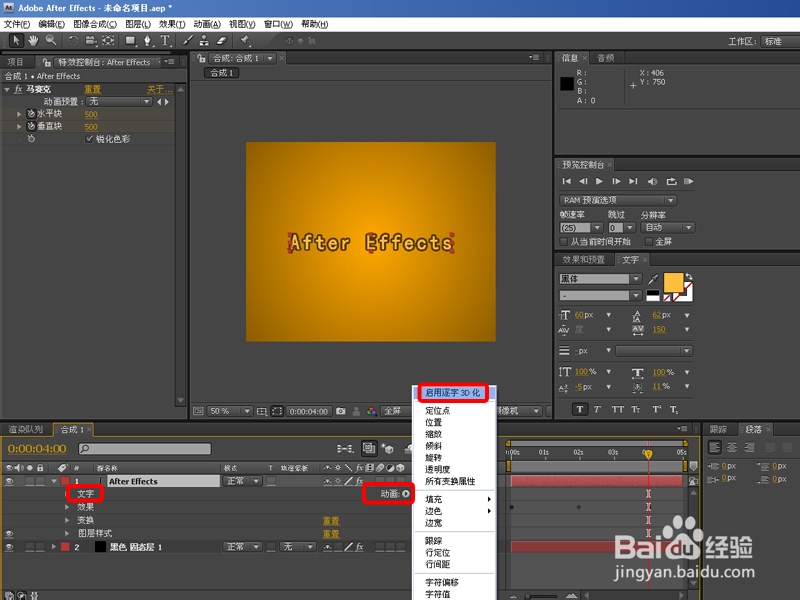This screenshot has width=800, height=600.
Task: Click the left align paragraph icon
Action: (715, 447)
